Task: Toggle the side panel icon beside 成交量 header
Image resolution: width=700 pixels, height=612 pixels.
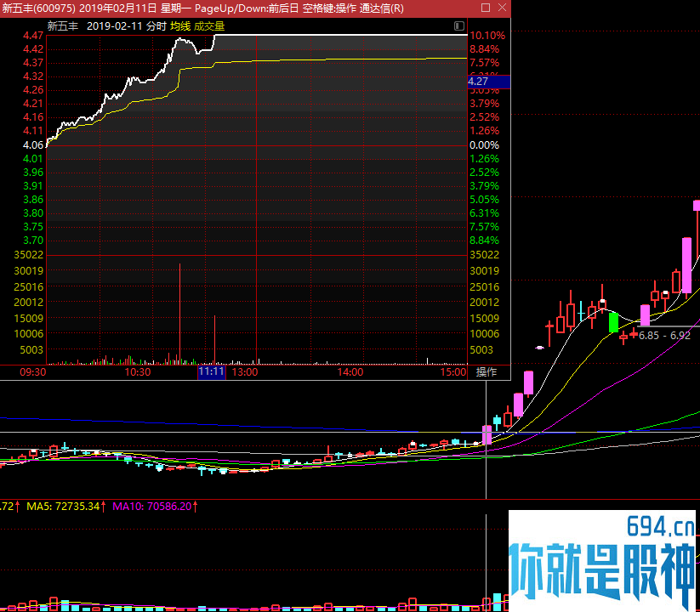Action: point(459,25)
